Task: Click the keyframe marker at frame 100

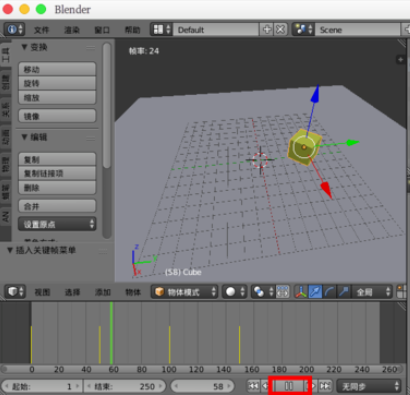Action: click(170, 345)
